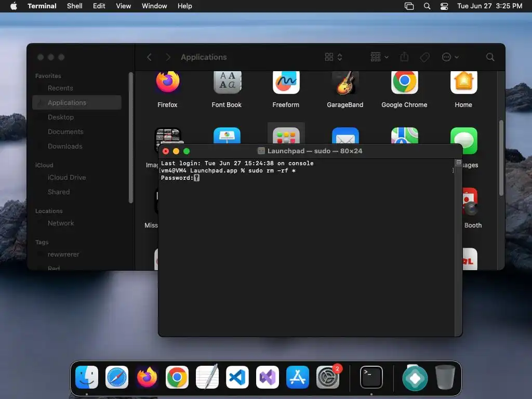
Task: Launch Google Chrome from the Dock
Action: [x=177, y=377]
